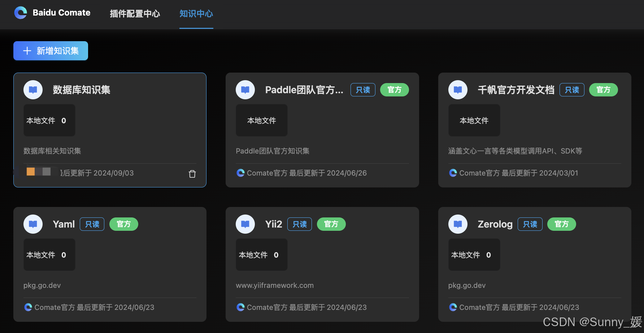
Task: Open the Yii2 knowledge set title
Action: coord(274,224)
